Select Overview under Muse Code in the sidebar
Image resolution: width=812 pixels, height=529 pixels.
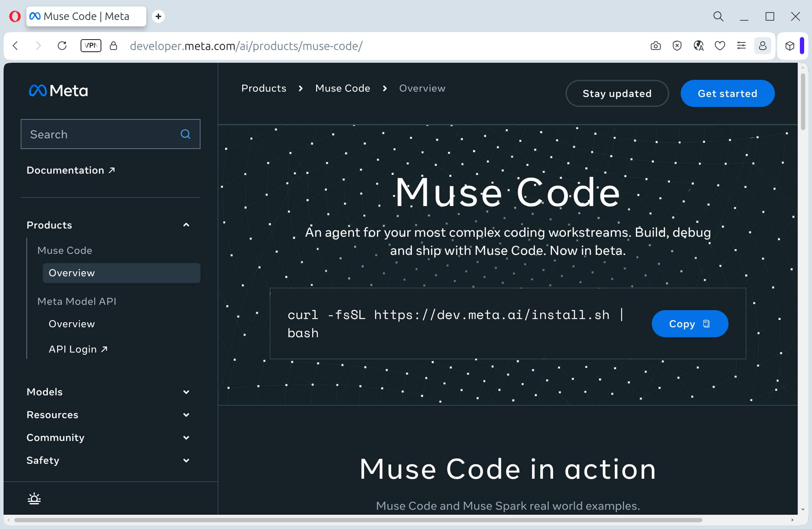(x=122, y=273)
